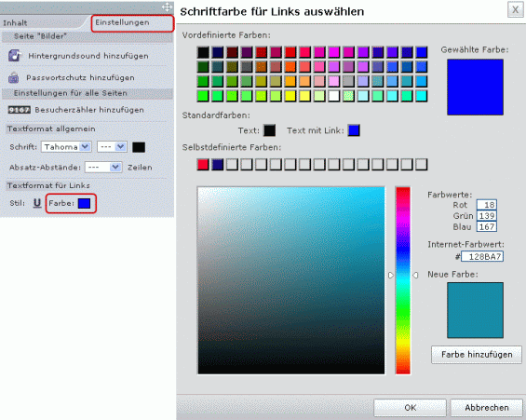Image resolution: width=526 pixels, height=420 pixels.
Task: Switch to the Inhalt tab
Action: (x=15, y=22)
